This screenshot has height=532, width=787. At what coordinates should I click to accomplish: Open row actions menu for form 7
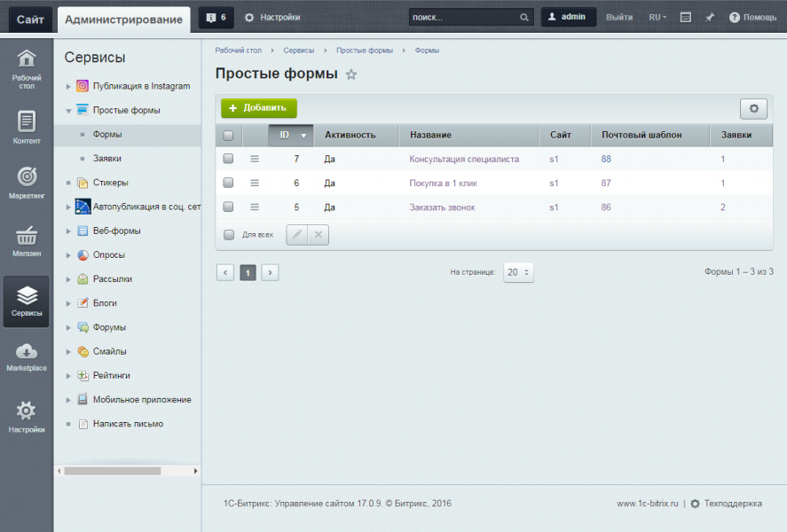click(x=255, y=159)
